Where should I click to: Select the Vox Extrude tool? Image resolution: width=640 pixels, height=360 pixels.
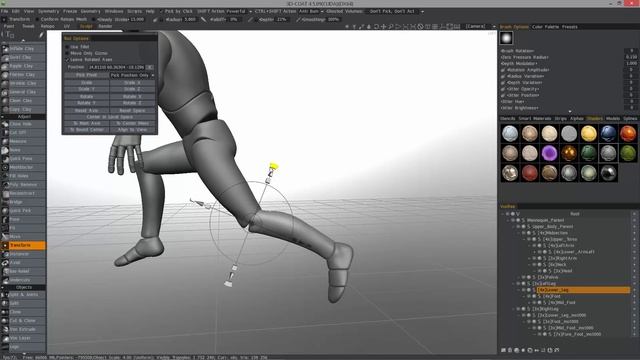pos(23,329)
